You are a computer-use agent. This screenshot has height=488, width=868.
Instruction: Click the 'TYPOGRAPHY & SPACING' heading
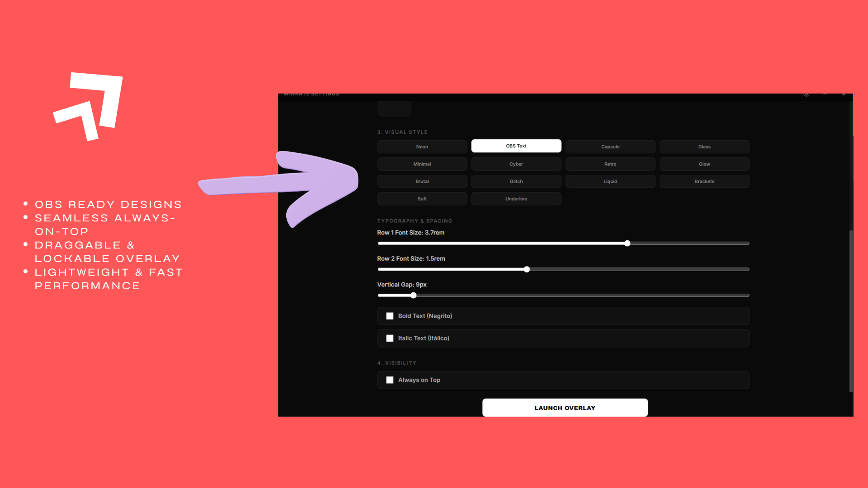[x=415, y=221]
